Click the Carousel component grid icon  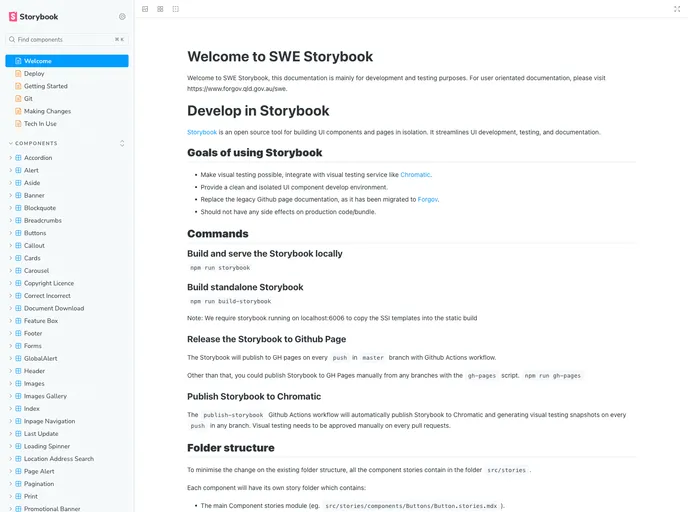click(18, 271)
